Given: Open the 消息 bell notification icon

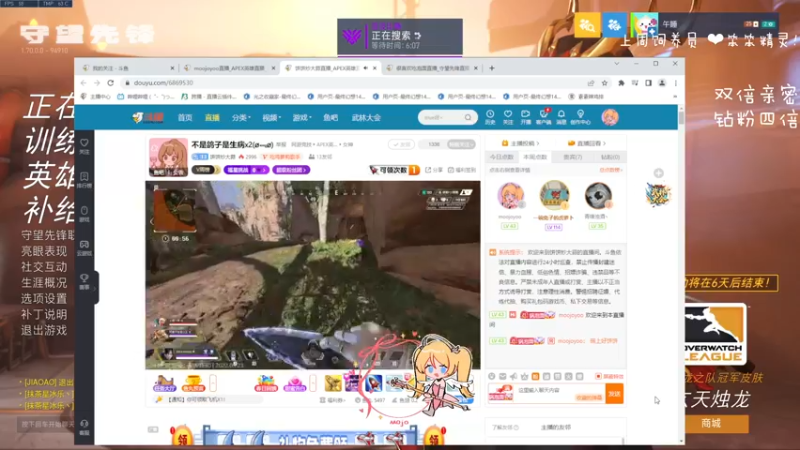Looking at the screenshot, I should click(x=561, y=117).
